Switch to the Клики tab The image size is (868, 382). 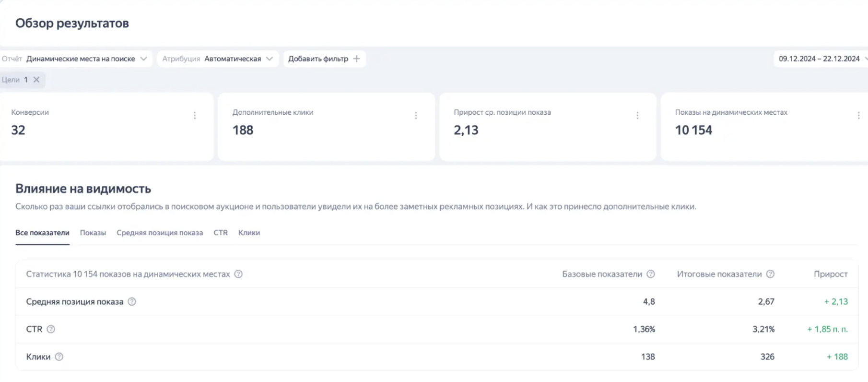tap(249, 233)
